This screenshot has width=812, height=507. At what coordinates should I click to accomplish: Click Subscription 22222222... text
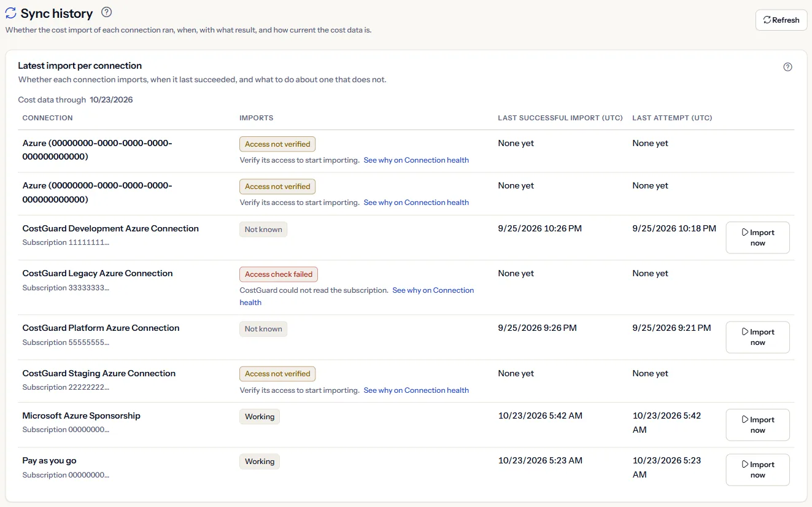pyautogui.click(x=66, y=387)
